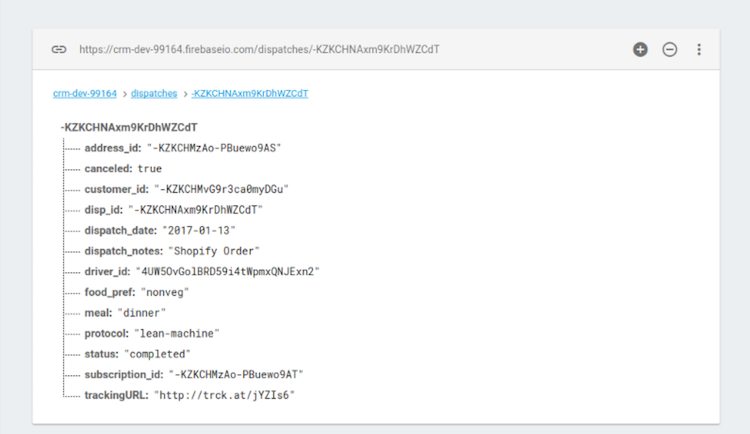Select the trackingURL key
750x434 pixels.
click(x=117, y=395)
